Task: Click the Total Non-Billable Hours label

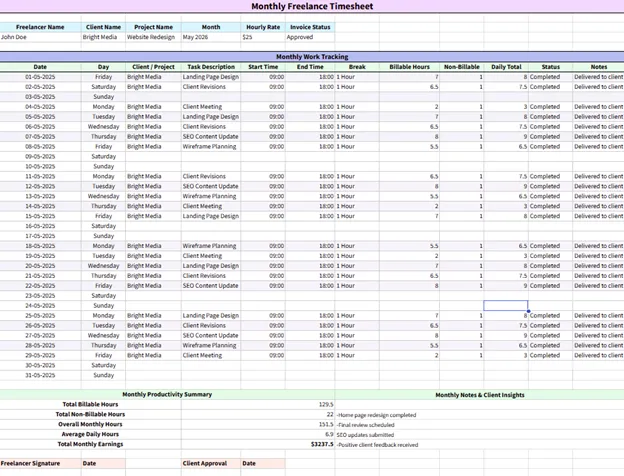Action: pyautogui.click(x=90, y=414)
